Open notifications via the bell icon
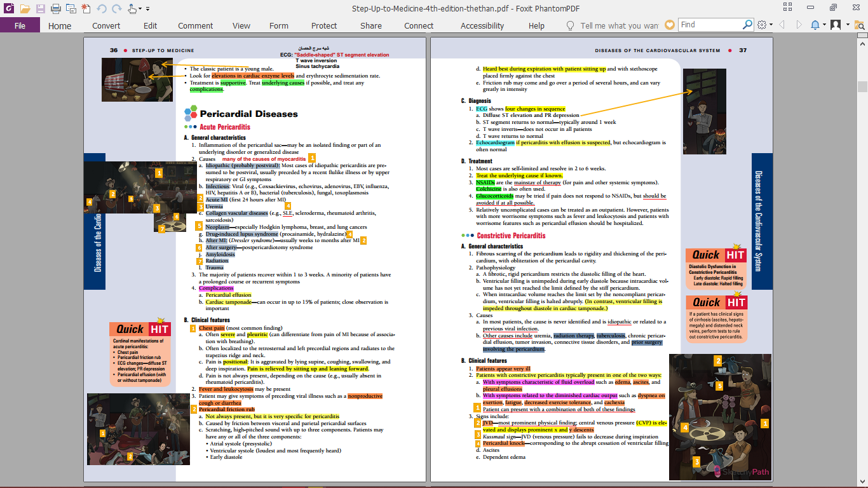868x488 pixels. point(815,25)
